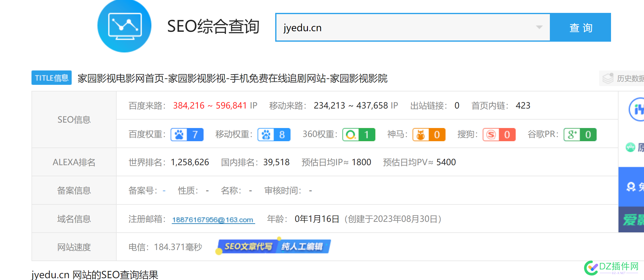The image size is (644, 280).
Task: Click the SEO综合查询 monitor logo icon
Action: point(124,26)
